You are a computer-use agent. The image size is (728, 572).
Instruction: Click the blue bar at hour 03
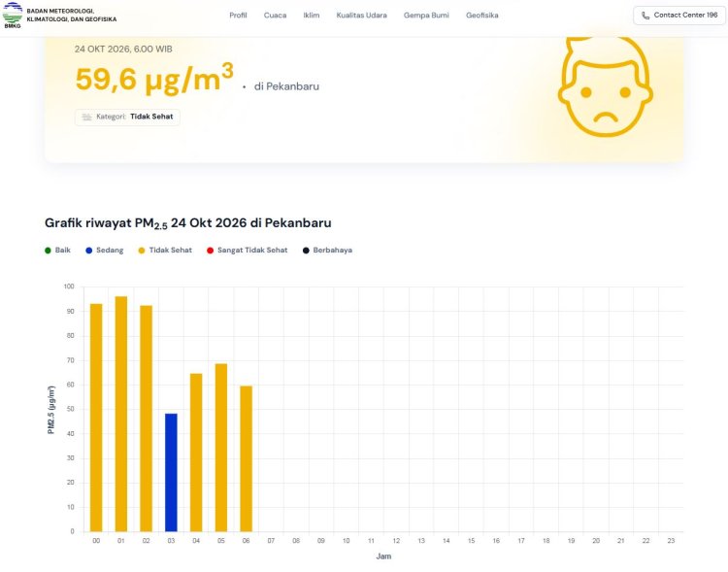pos(171,473)
